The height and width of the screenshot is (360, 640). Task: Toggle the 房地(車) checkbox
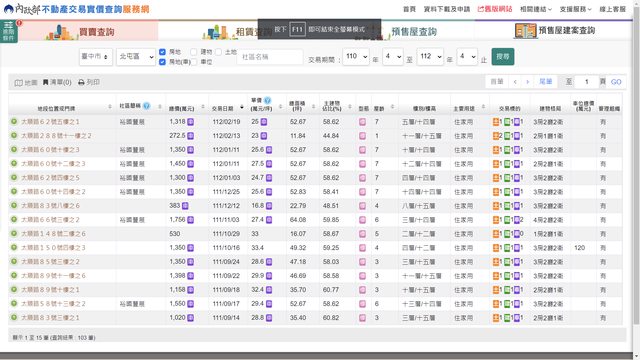pos(162,62)
